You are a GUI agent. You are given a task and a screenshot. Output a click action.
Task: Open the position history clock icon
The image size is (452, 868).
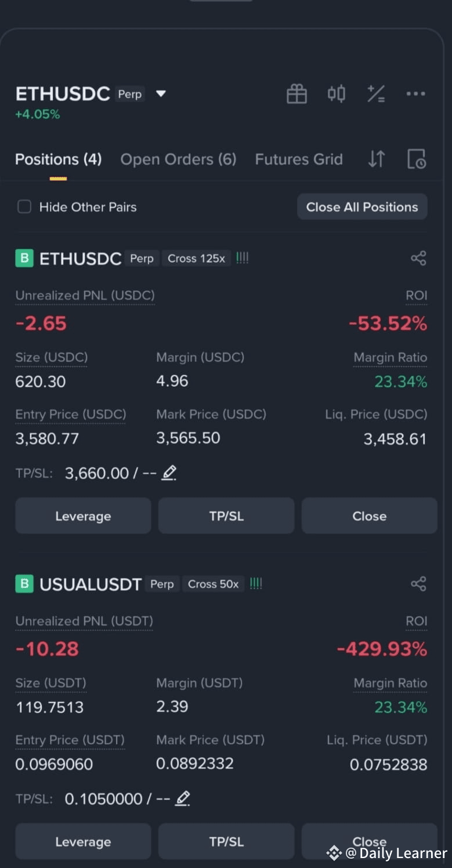click(x=417, y=159)
